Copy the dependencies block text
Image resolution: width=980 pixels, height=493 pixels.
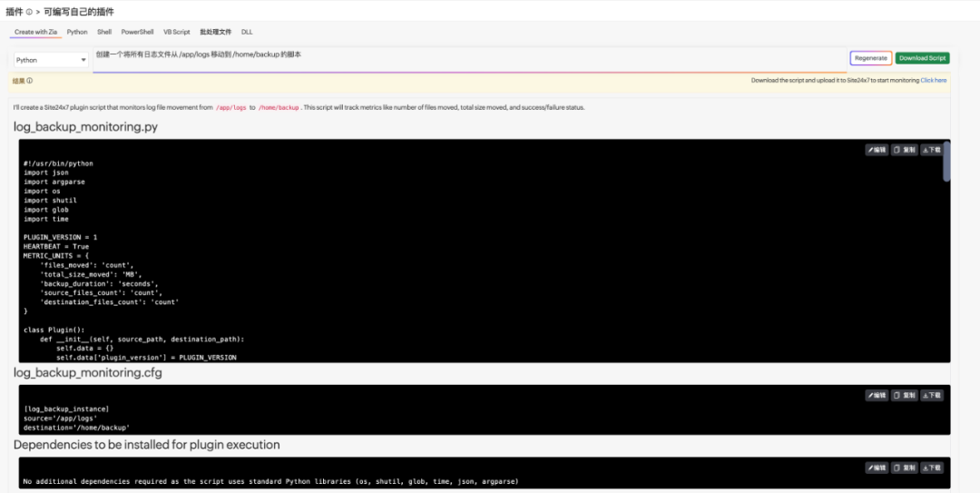[904, 468]
